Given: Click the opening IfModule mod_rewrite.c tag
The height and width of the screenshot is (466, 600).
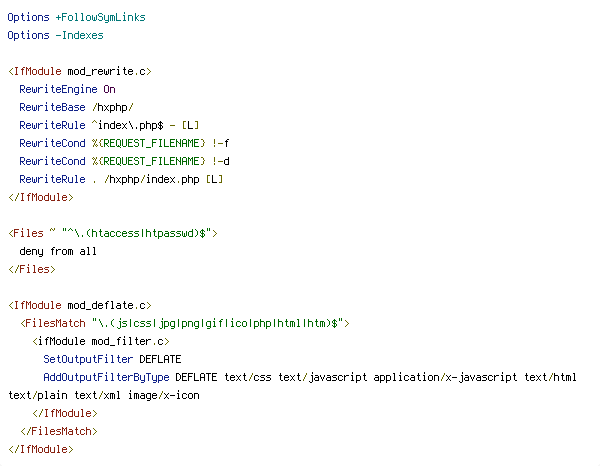Looking at the screenshot, I should click(x=80, y=72).
